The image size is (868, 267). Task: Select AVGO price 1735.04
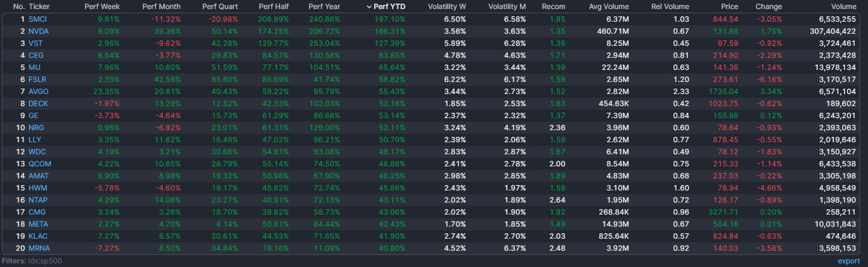click(725, 92)
